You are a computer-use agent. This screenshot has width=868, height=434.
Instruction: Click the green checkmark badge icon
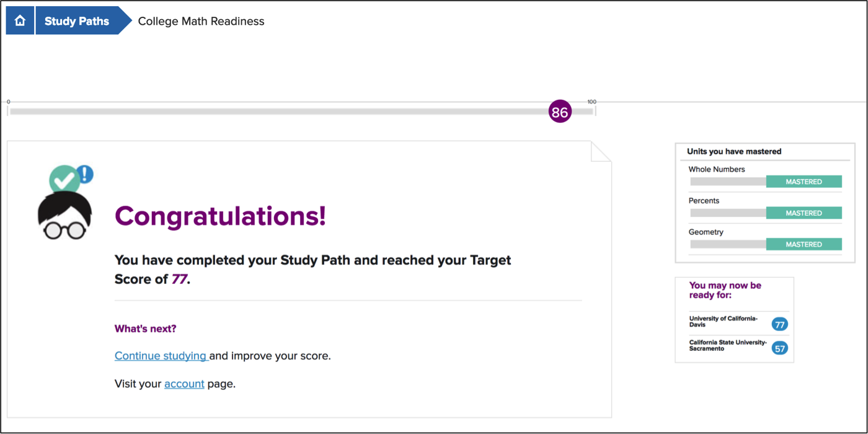click(x=64, y=180)
